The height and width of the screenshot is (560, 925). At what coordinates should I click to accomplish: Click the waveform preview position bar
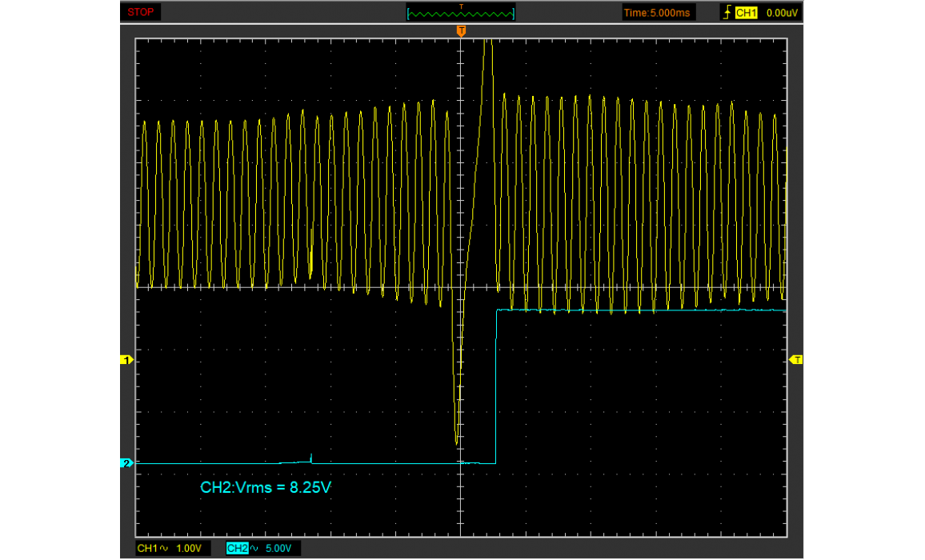tap(461, 12)
